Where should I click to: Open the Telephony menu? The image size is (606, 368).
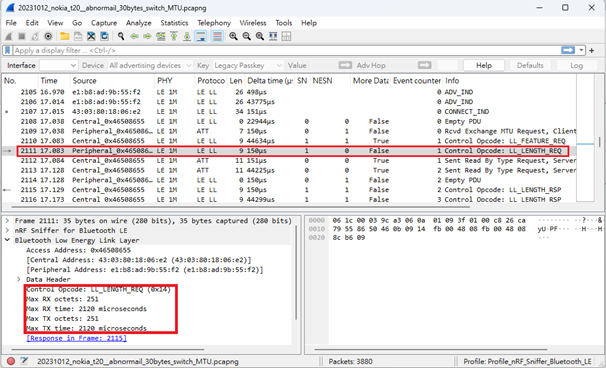(x=214, y=23)
